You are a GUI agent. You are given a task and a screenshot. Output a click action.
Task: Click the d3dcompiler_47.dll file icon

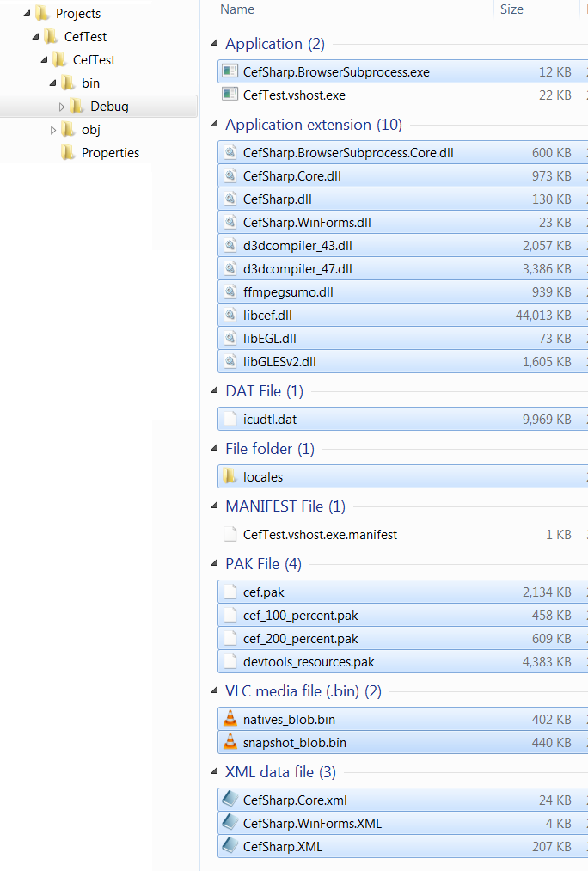230,269
